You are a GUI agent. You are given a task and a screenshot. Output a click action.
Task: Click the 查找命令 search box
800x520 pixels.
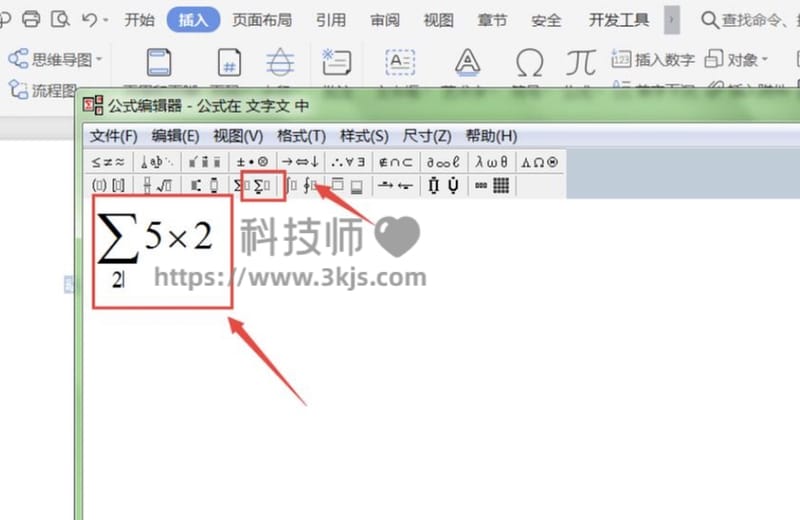click(x=750, y=20)
